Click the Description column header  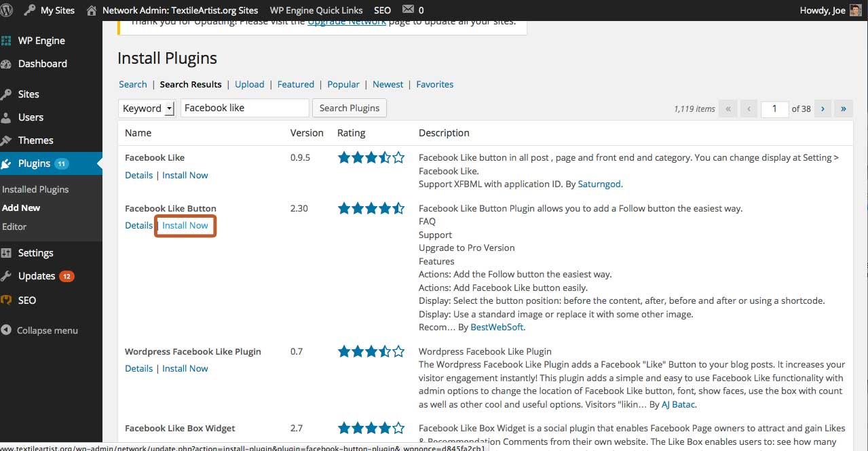point(444,133)
